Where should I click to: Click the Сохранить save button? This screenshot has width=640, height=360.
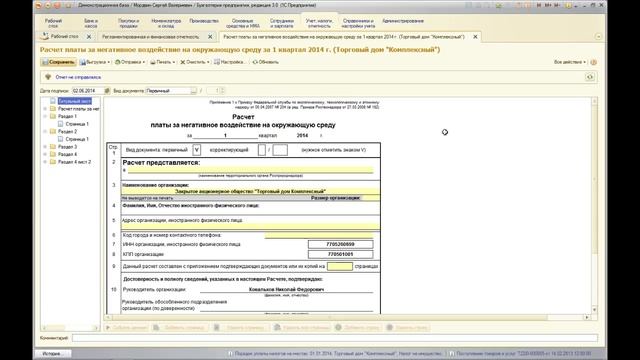[x=58, y=62]
